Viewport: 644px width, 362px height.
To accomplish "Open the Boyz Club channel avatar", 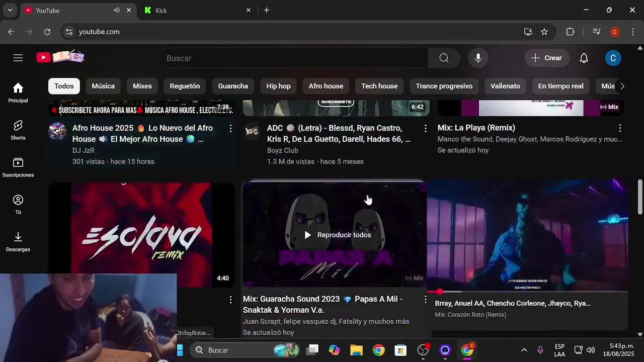I will [252, 131].
